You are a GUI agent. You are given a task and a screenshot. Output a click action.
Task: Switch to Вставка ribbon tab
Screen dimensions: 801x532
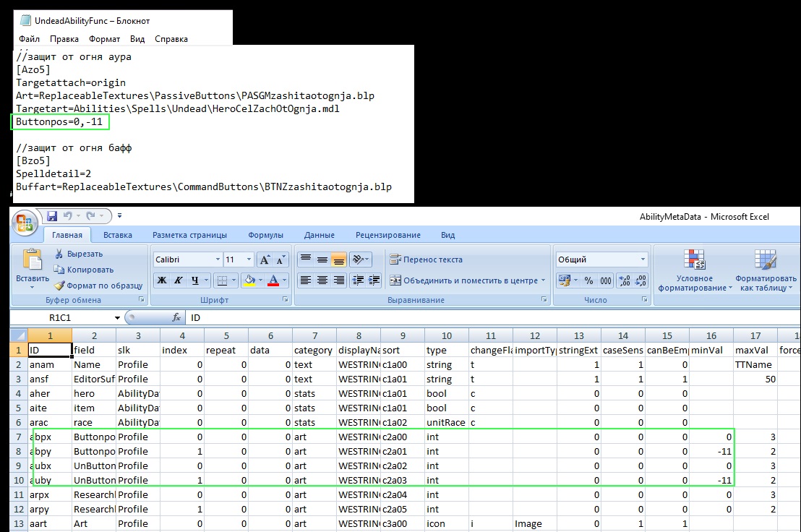[x=118, y=235]
